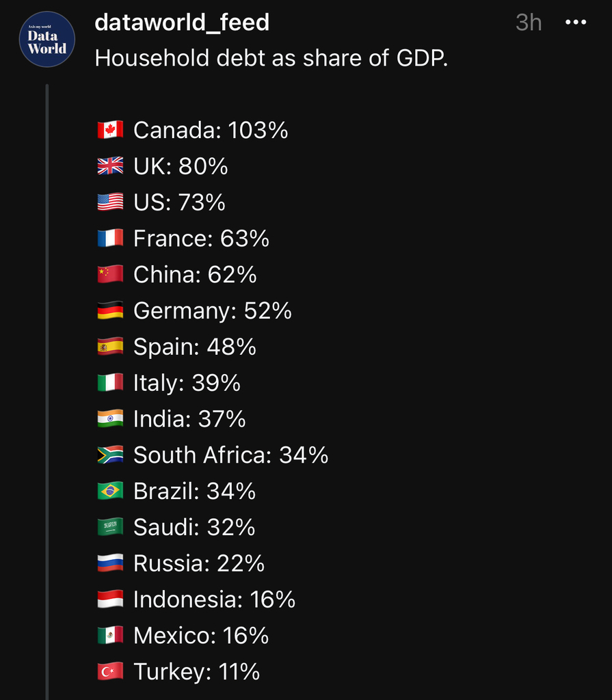
Task: Click the vertical thread line below the avatar
Action: coord(47,390)
